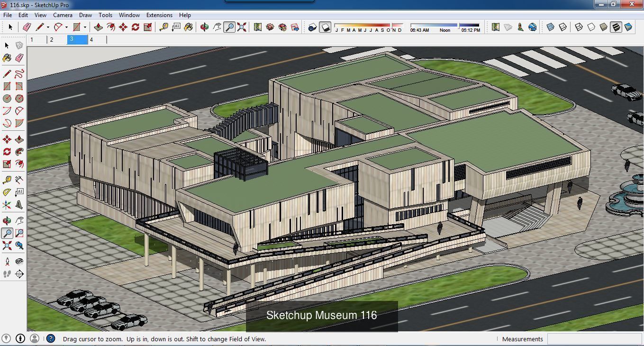
Task: Choose the Pencil line tool in top toolbar
Action: click(39, 27)
